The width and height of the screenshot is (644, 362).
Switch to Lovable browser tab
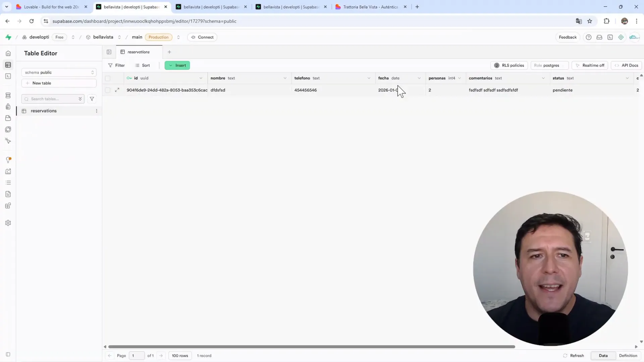[x=52, y=7]
